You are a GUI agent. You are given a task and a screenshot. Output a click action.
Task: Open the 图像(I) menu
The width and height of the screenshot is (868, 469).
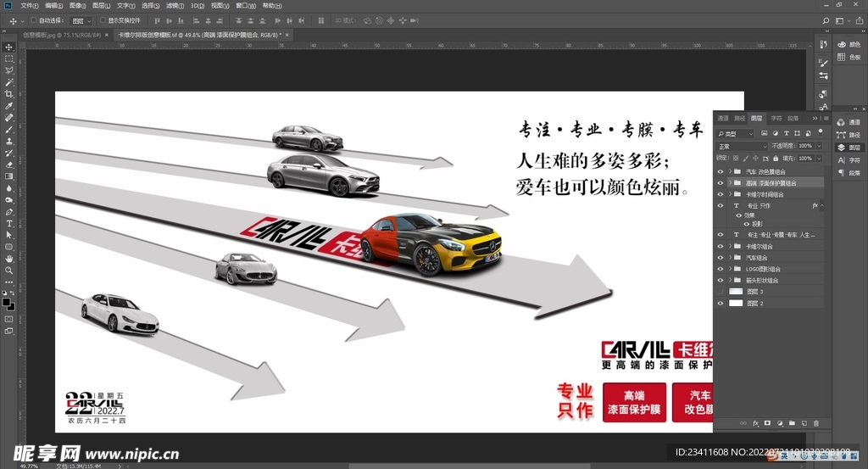pos(77,6)
